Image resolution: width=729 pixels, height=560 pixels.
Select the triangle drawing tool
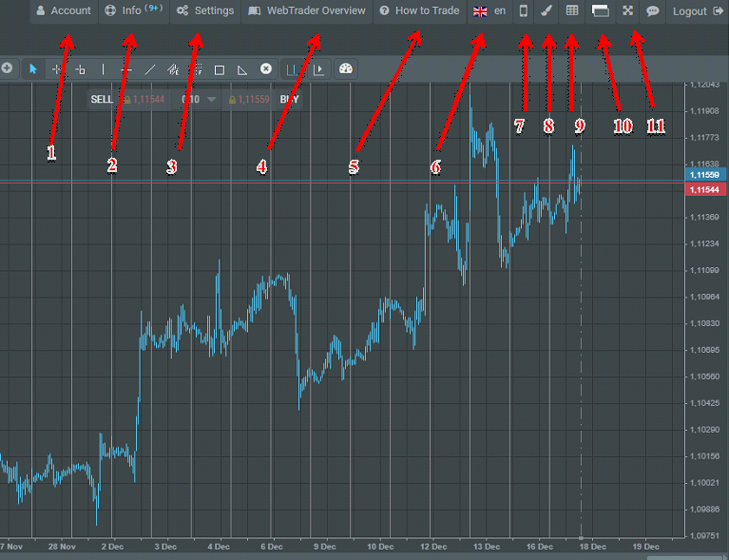tap(242, 69)
